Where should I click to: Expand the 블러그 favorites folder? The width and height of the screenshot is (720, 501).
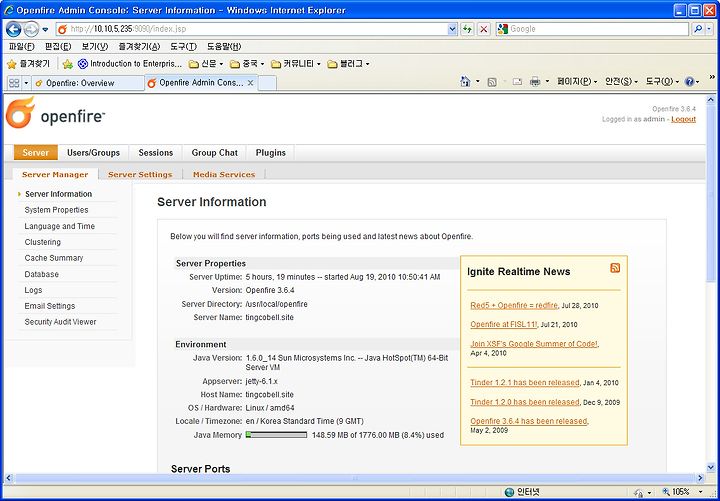[349, 64]
